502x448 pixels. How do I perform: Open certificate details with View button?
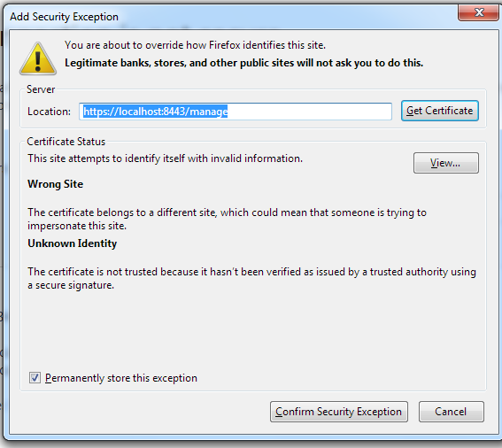pyautogui.click(x=446, y=163)
